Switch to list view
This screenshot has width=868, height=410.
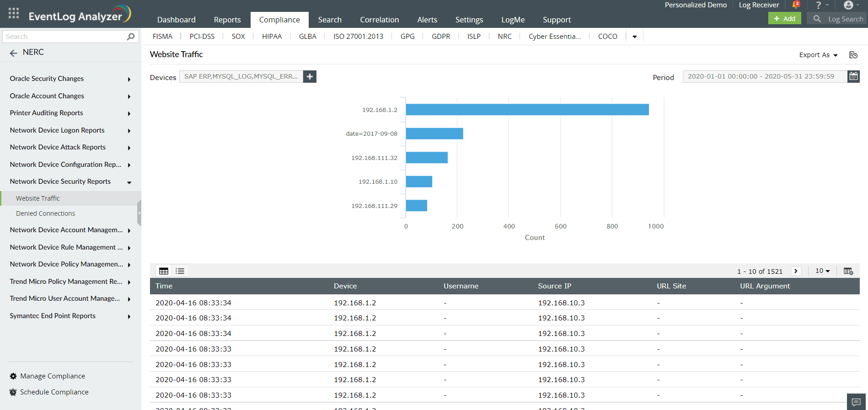pos(180,271)
